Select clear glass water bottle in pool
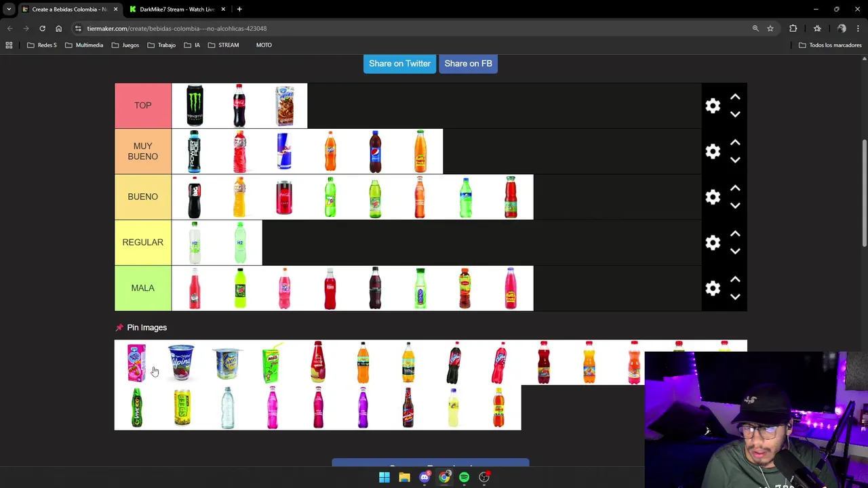This screenshot has width=868, height=488. click(x=227, y=407)
